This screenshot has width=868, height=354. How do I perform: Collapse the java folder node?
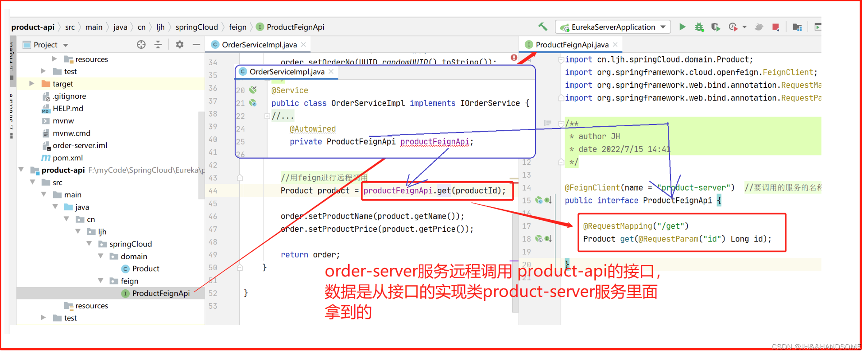pyautogui.click(x=55, y=206)
